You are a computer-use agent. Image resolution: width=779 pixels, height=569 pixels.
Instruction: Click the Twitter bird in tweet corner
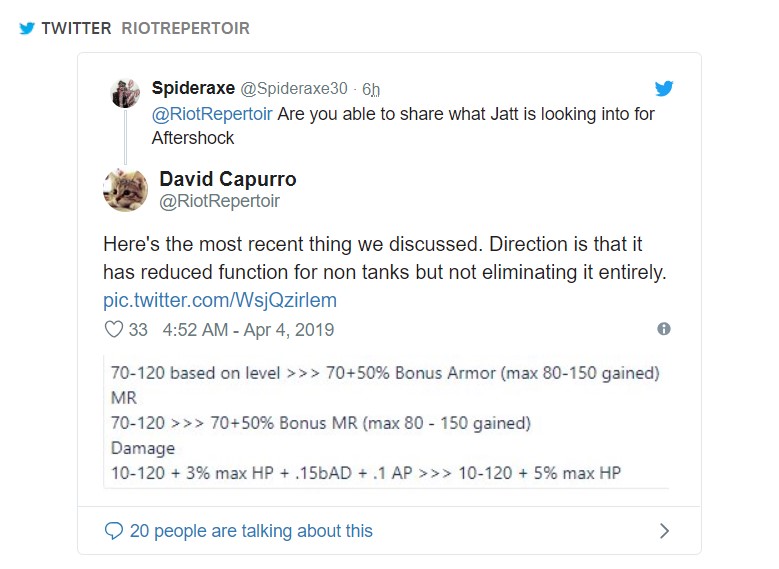[664, 88]
